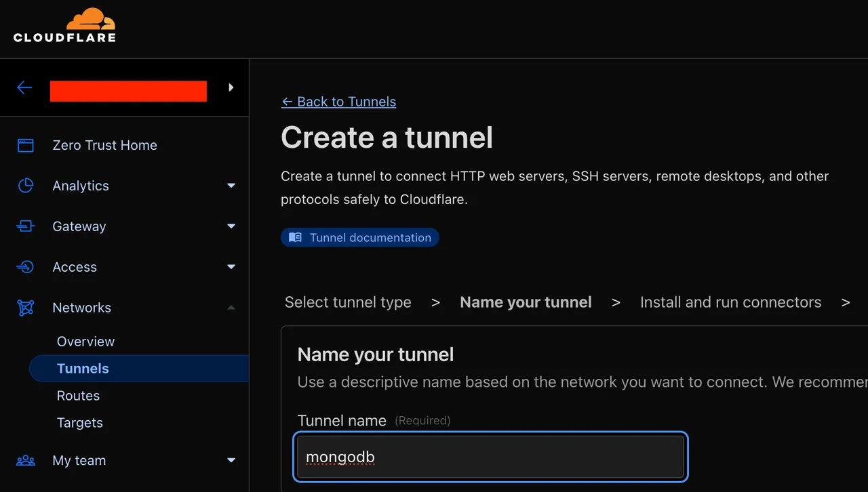Select the Networks menu item
868x492 pixels.
81,308
